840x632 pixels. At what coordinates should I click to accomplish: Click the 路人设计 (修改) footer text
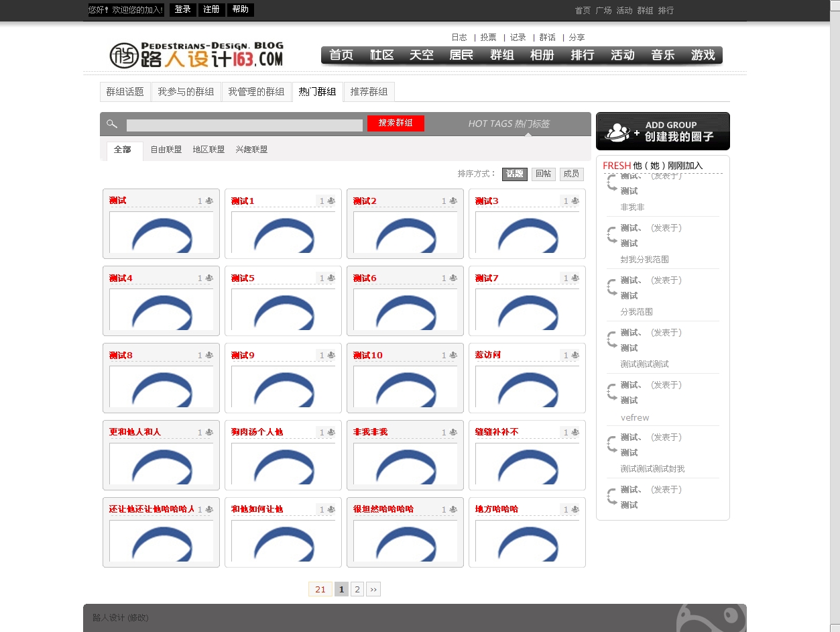click(121, 617)
